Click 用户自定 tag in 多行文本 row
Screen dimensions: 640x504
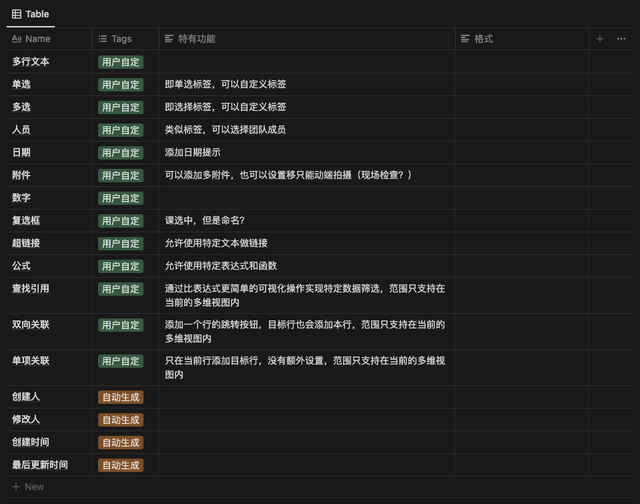pos(120,62)
